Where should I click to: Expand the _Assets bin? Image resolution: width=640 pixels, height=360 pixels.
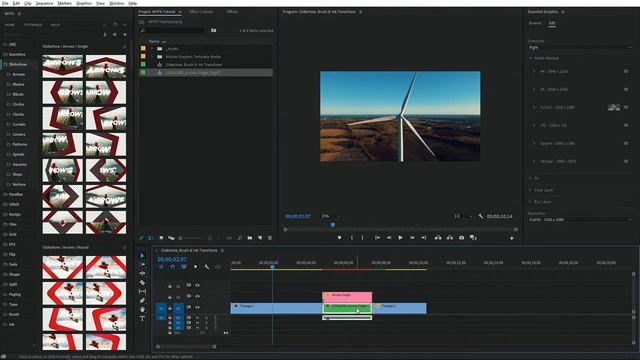[152, 49]
